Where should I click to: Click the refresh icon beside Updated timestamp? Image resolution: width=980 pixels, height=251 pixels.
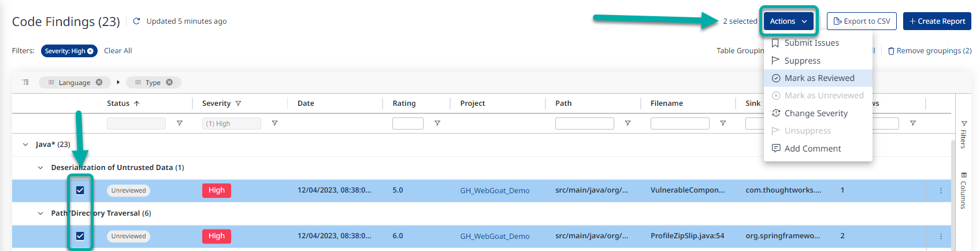[x=137, y=21]
